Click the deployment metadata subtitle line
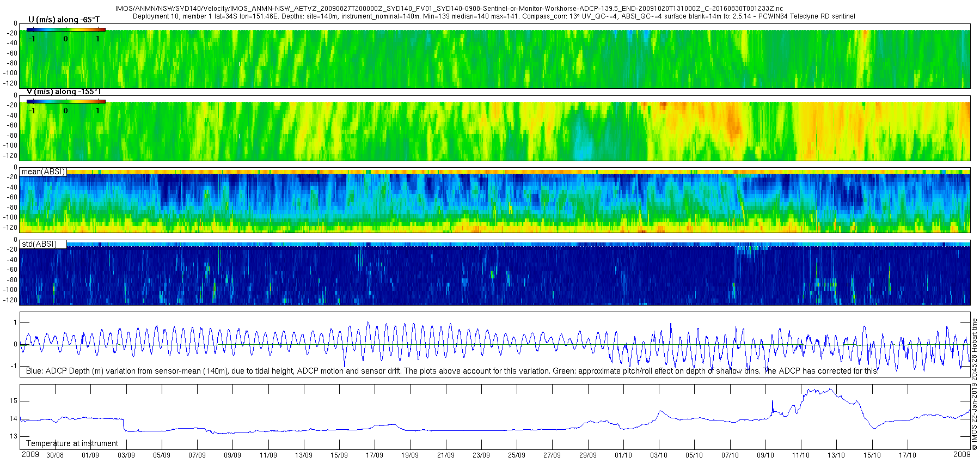 click(494, 16)
